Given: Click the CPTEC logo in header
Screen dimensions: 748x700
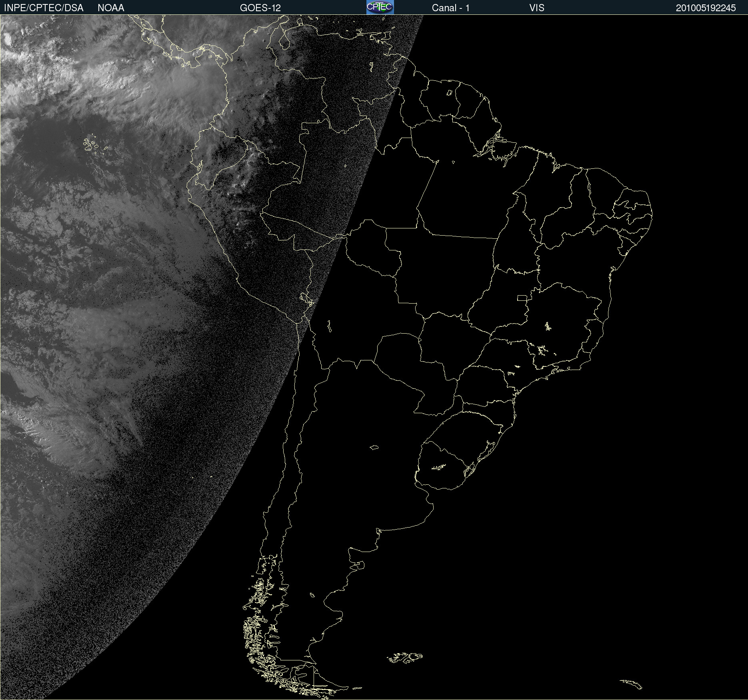Looking at the screenshot, I should (x=380, y=7).
